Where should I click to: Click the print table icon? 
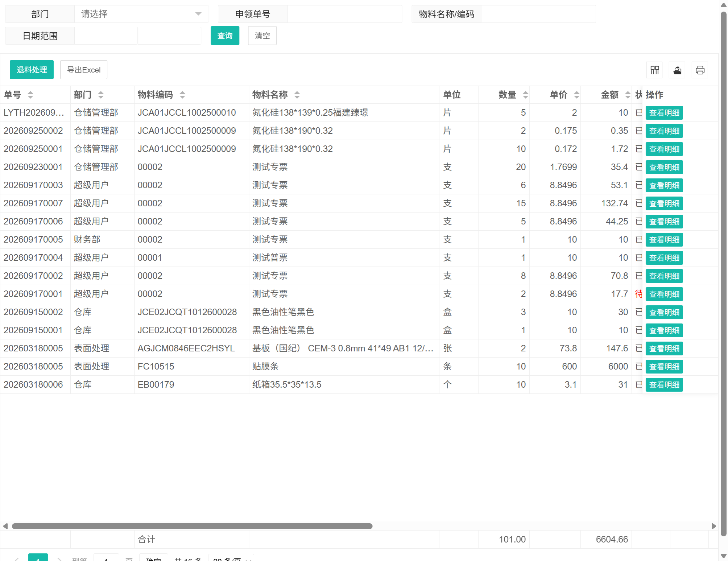[700, 70]
